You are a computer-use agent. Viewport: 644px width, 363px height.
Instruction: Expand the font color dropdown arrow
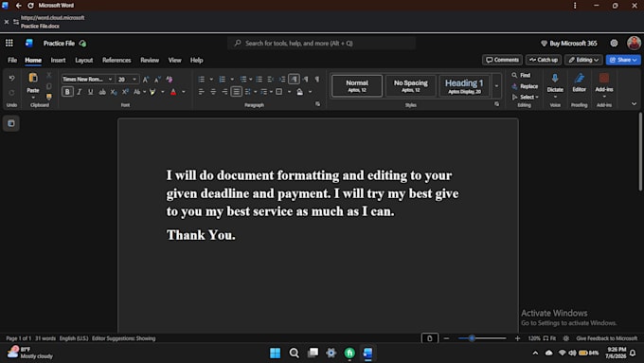pyautogui.click(x=183, y=92)
